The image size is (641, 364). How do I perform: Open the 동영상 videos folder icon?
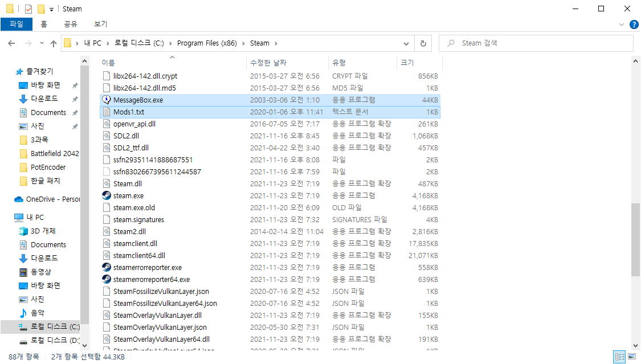coord(23,272)
